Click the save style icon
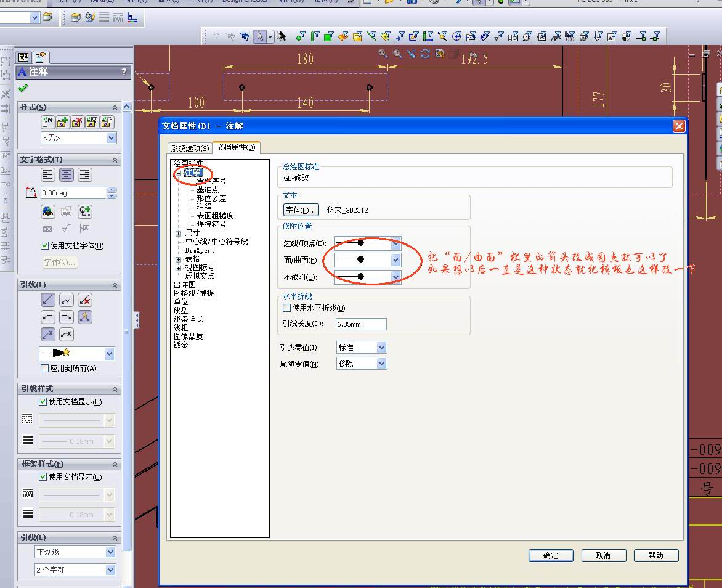Viewport: 722px width, 588px height. coord(92,122)
